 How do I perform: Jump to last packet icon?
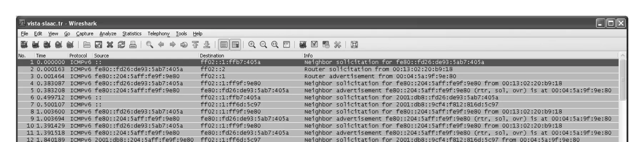[x=207, y=45]
